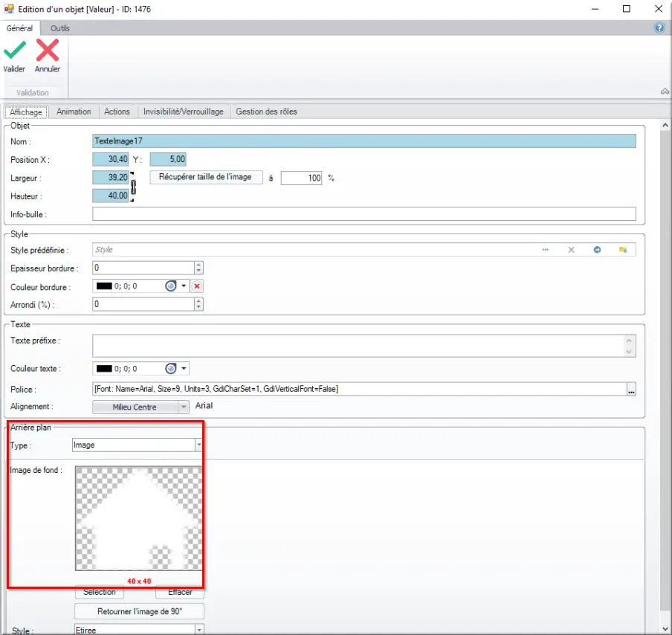
Task: Click the Arial font preview text
Action: pos(204,405)
